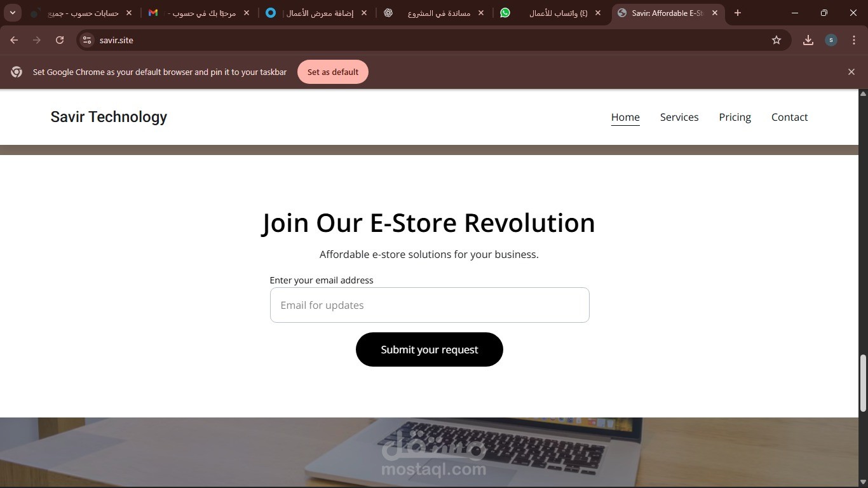Close the Savir Affordable E-Store tab
Image resolution: width=868 pixels, height=488 pixels.
click(715, 13)
